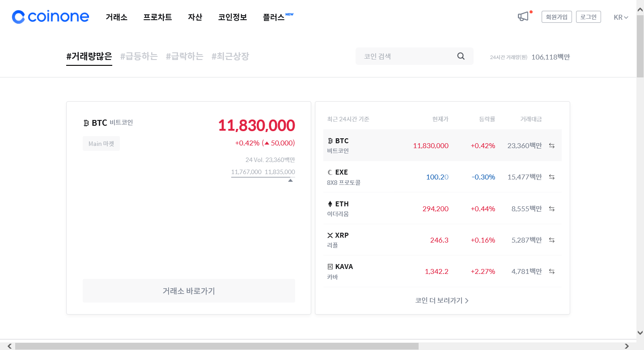644x350 pixels.
Task: Open the KR language dropdown
Action: point(621,17)
